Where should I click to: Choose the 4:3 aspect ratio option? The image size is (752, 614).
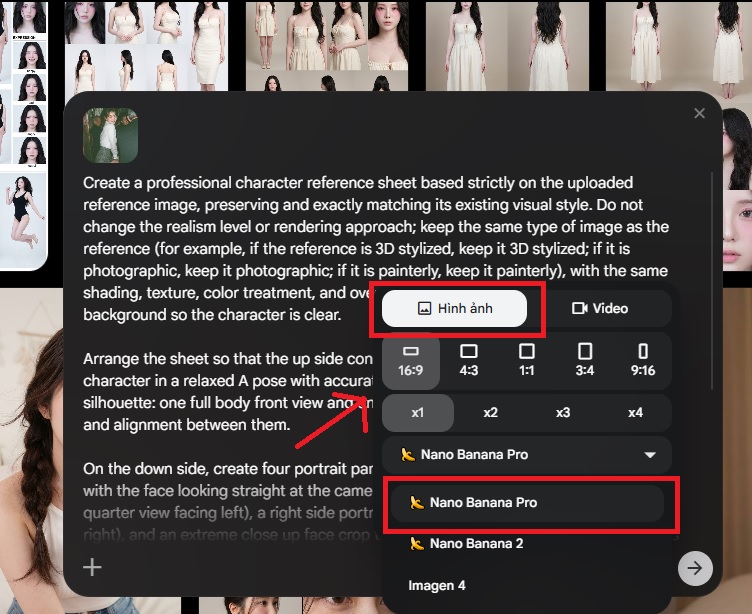[x=468, y=361]
